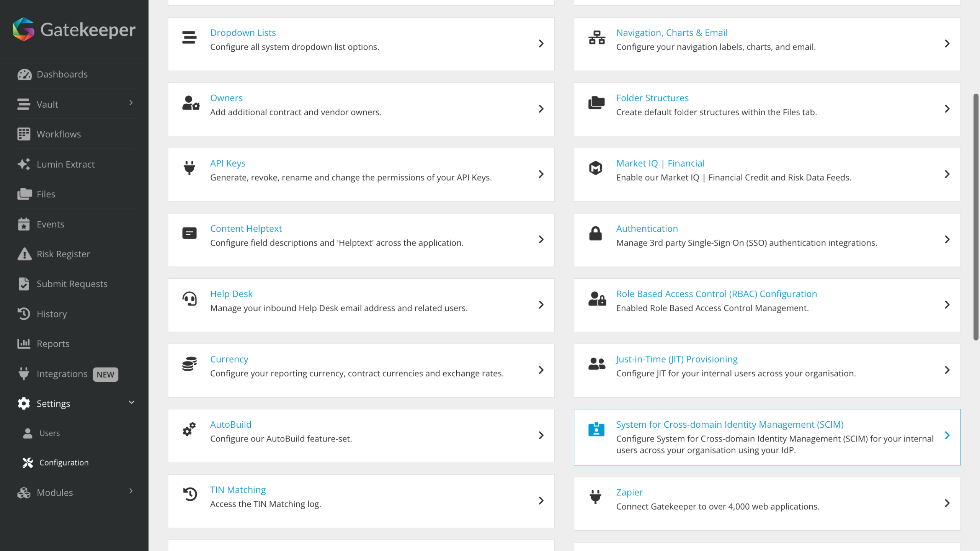The height and width of the screenshot is (551, 980).
Task: Click the Market IQ hexagon icon
Action: click(596, 168)
